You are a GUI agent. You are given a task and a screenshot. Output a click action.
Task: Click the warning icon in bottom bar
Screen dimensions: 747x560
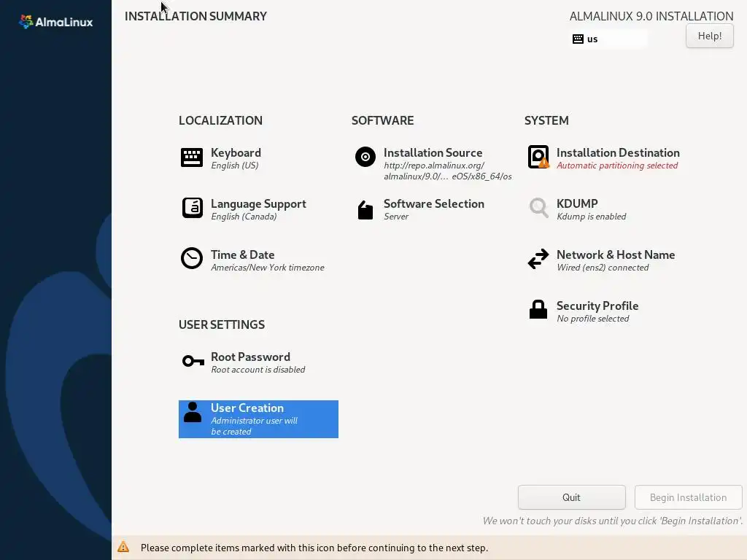[123, 547]
